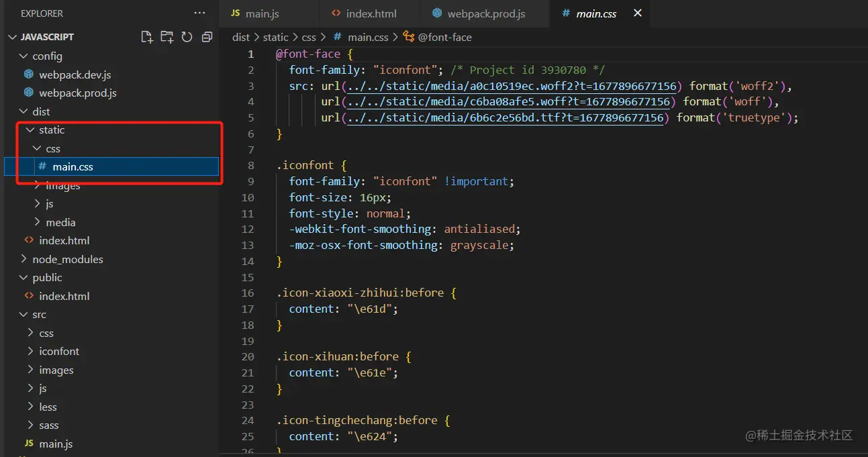Collapse the public folder

[x=23, y=277]
